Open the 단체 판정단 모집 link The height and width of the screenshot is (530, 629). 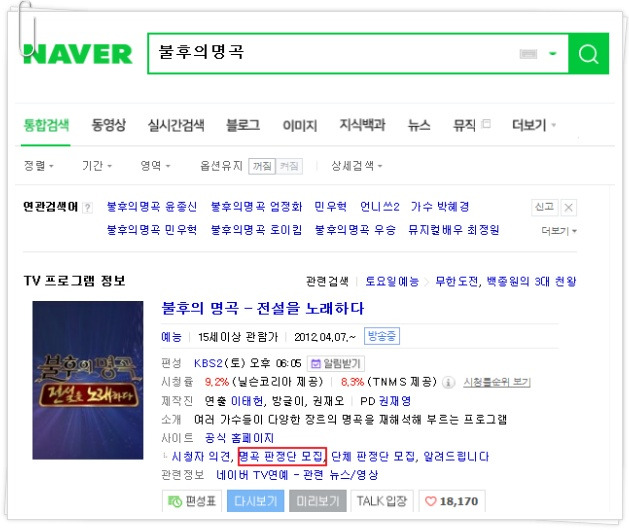373,456
